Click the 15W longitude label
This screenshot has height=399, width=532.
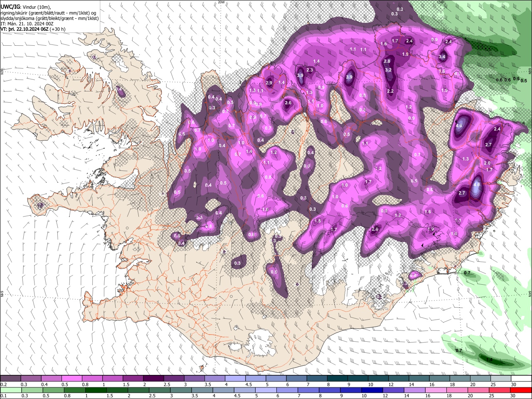[x=441, y=2]
